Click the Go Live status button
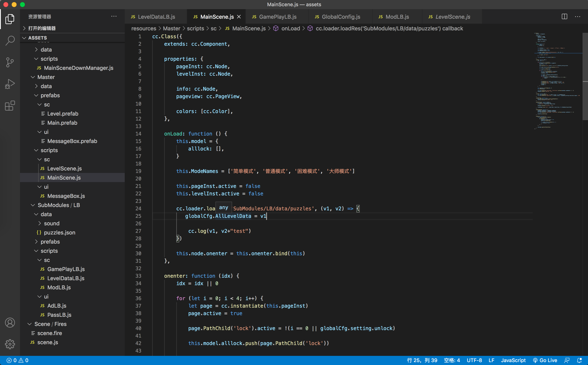Image resolution: width=588 pixels, height=365 pixels. point(545,360)
